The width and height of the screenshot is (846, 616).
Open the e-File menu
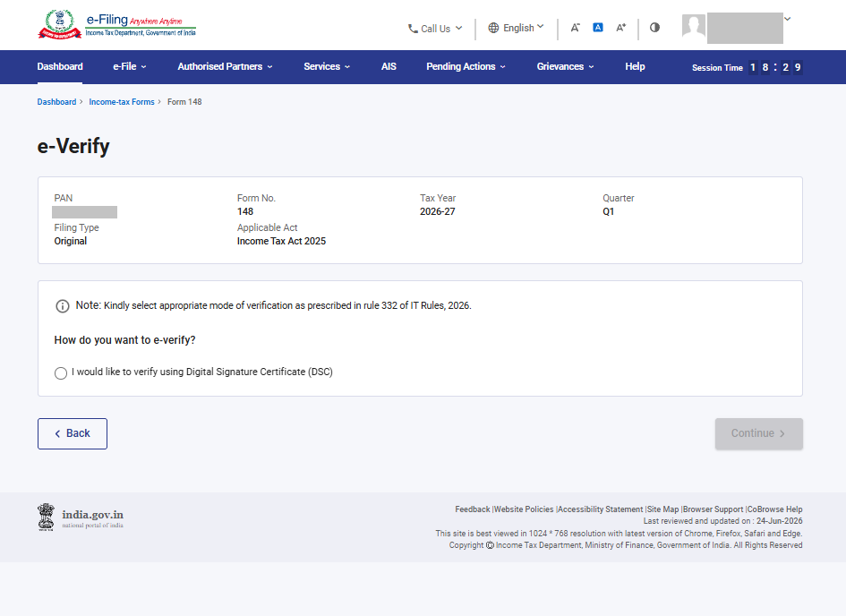click(130, 66)
